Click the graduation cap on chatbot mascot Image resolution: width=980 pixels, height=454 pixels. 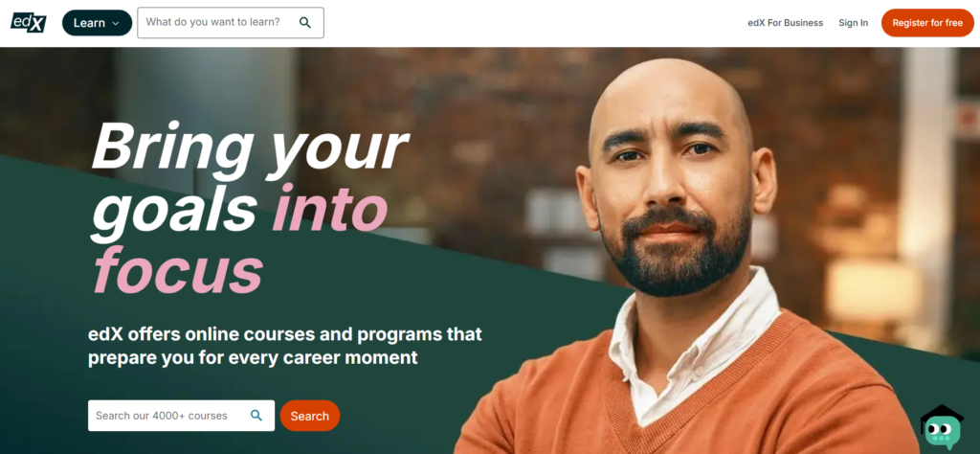pyautogui.click(x=943, y=414)
